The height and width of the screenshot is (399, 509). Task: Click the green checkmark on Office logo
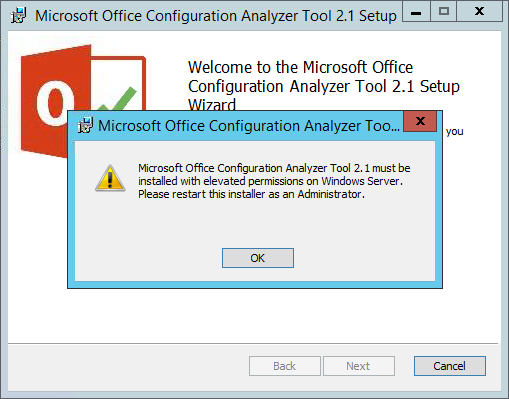tap(118, 99)
